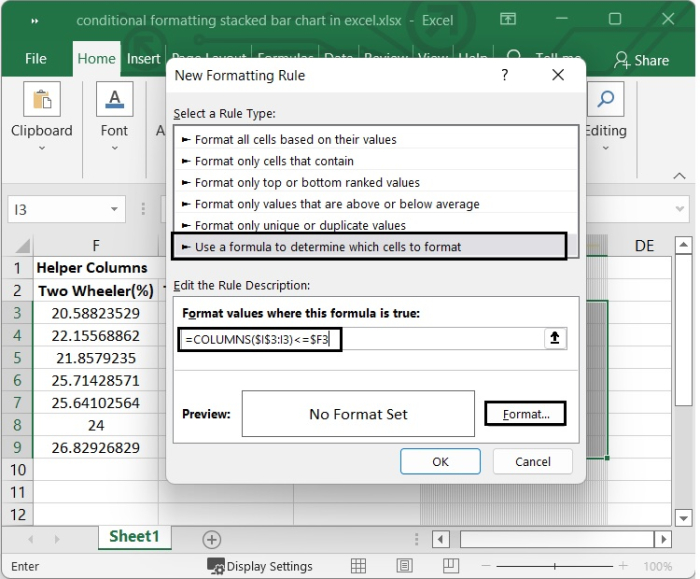
Task: Click the Cancel button
Action: 533,461
